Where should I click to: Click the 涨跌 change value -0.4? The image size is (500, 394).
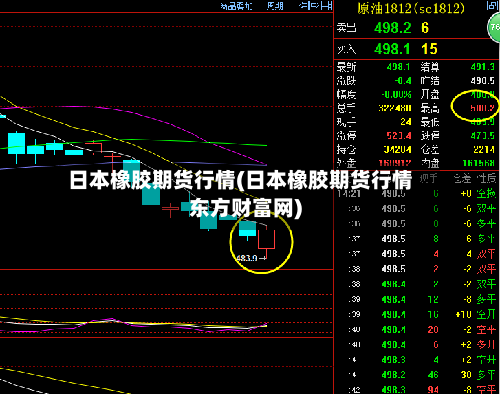tap(403, 81)
